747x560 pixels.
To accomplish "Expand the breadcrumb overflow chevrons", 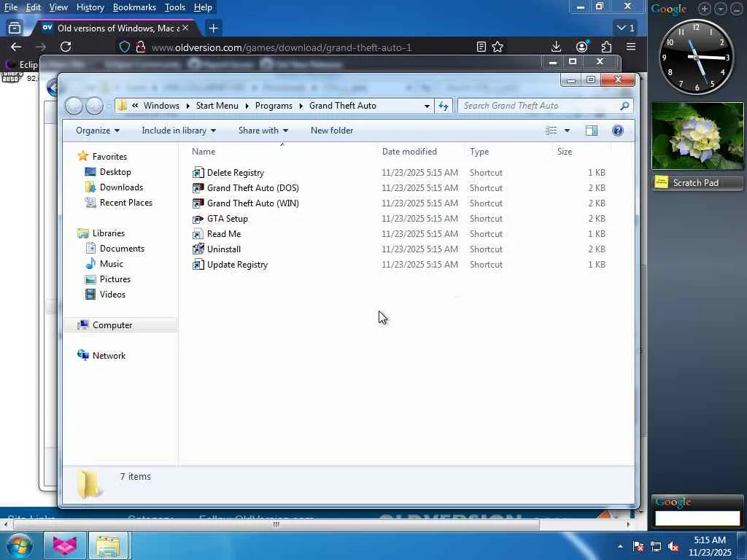I will [135, 106].
